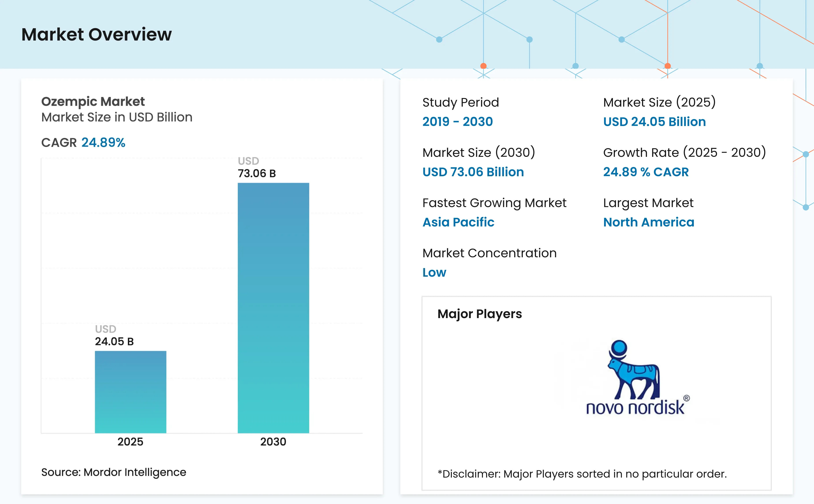Click the "Ozempic Market" chart title
The height and width of the screenshot is (504, 814).
(93, 101)
